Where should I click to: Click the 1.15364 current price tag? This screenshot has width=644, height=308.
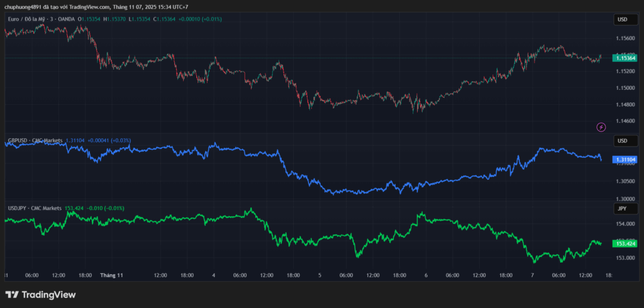[x=625, y=58]
